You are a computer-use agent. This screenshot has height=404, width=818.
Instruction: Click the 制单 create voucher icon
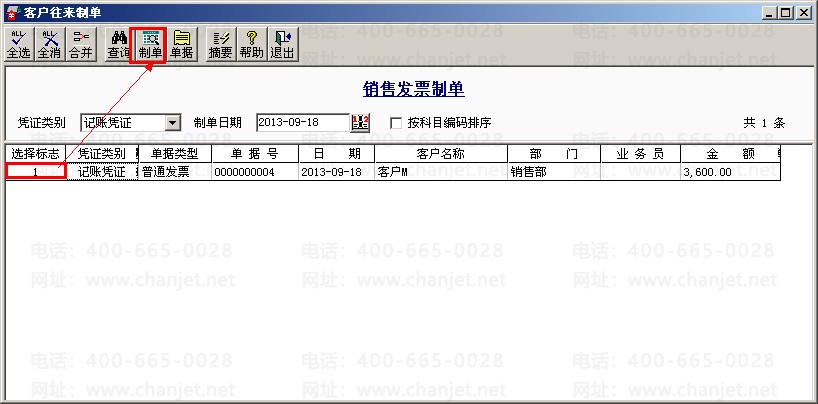click(x=149, y=44)
